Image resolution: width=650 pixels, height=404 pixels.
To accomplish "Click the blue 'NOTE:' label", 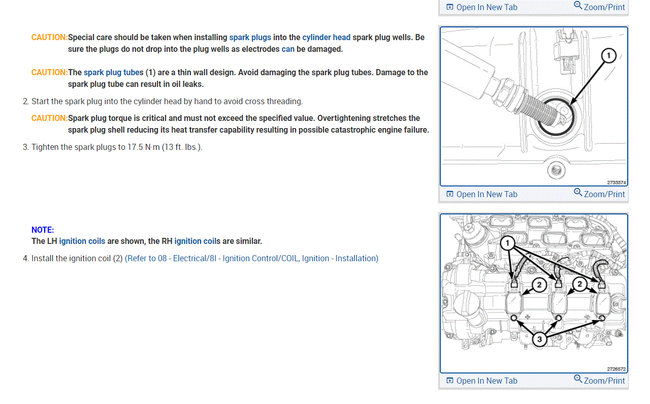I will click(x=43, y=230).
